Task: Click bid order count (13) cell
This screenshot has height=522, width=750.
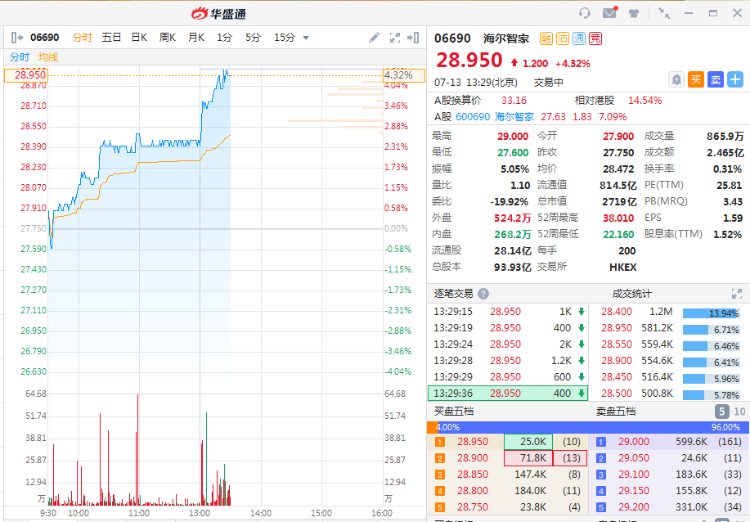Action: (570, 458)
